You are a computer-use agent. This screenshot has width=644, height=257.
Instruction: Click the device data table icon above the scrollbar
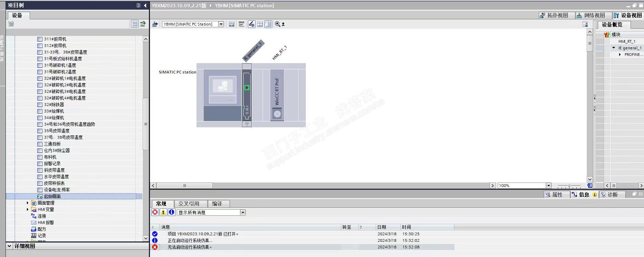coord(585,24)
